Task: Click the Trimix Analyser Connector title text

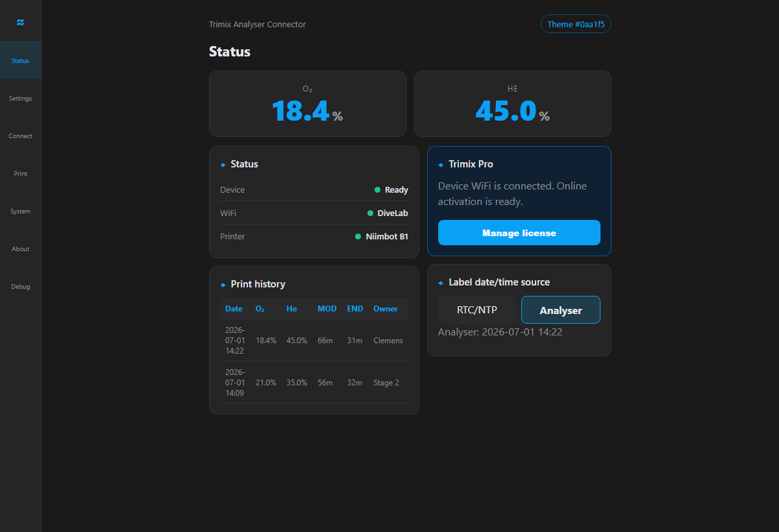Action: coord(257,24)
